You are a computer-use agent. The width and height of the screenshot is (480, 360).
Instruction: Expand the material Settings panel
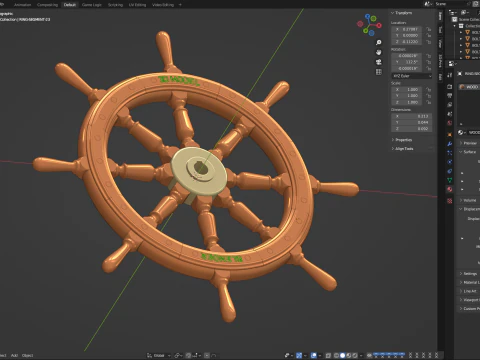tap(468, 273)
